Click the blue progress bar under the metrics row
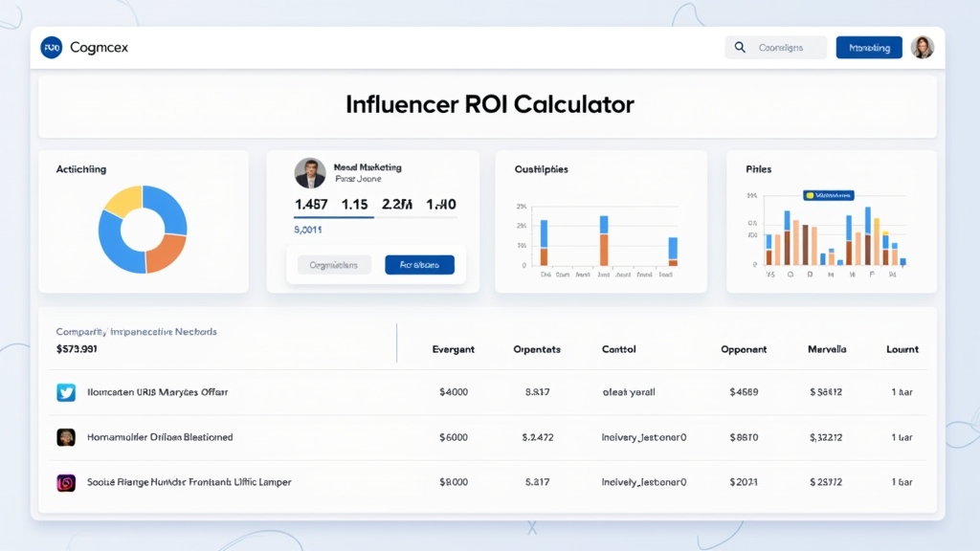 tap(335, 216)
